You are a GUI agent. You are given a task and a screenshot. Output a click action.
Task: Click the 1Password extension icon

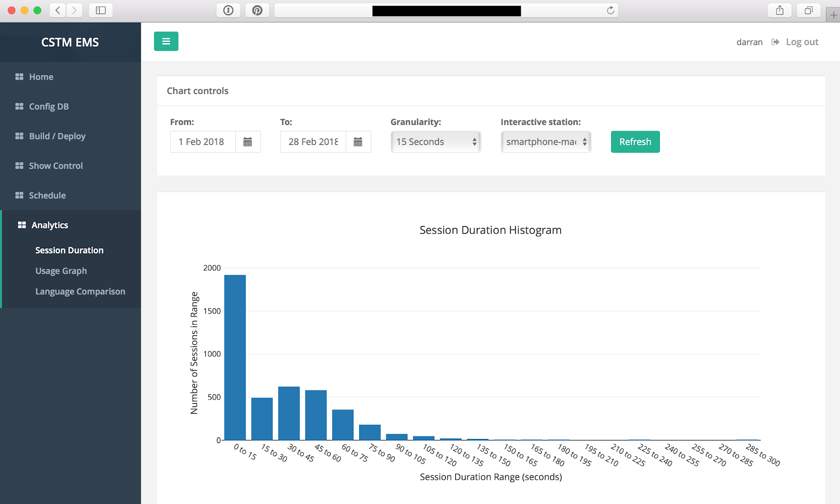(228, 10)
